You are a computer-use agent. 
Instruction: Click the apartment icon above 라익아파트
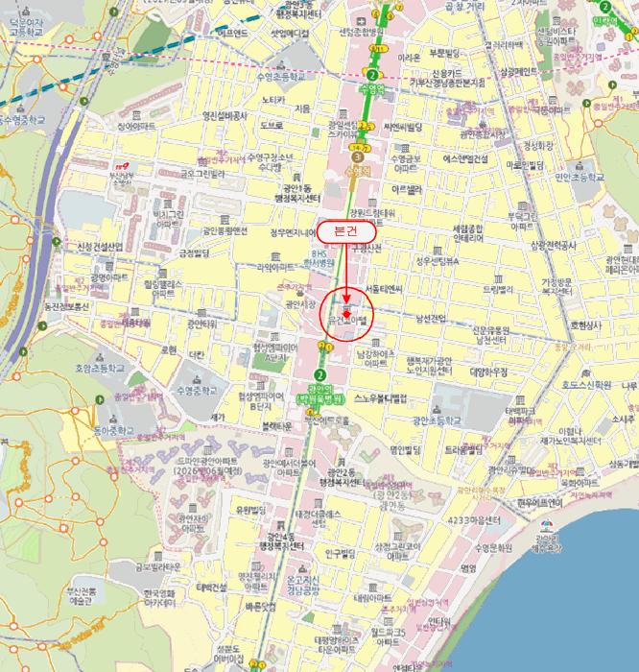[x=275, y=256]
